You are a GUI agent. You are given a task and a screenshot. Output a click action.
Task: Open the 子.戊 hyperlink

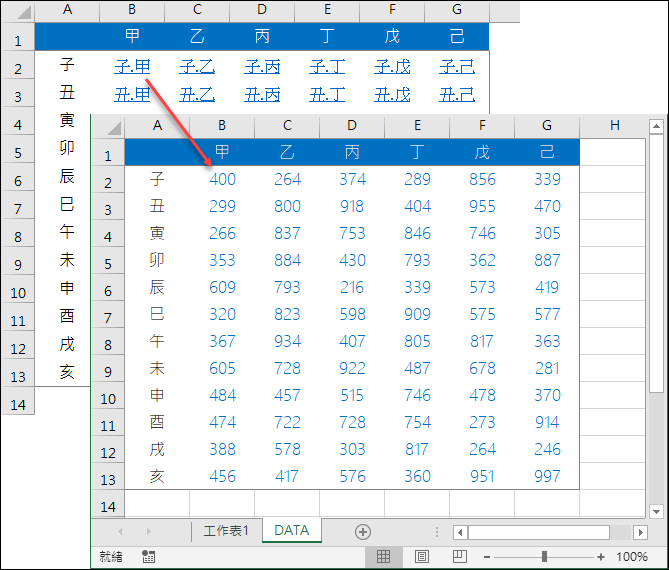(x=392, y=67)
